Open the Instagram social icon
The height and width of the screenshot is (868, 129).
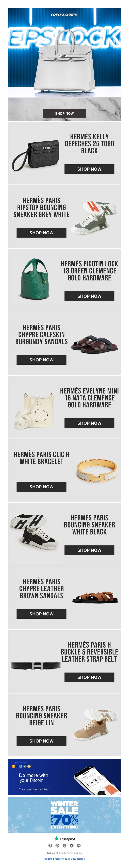point(57,845)
